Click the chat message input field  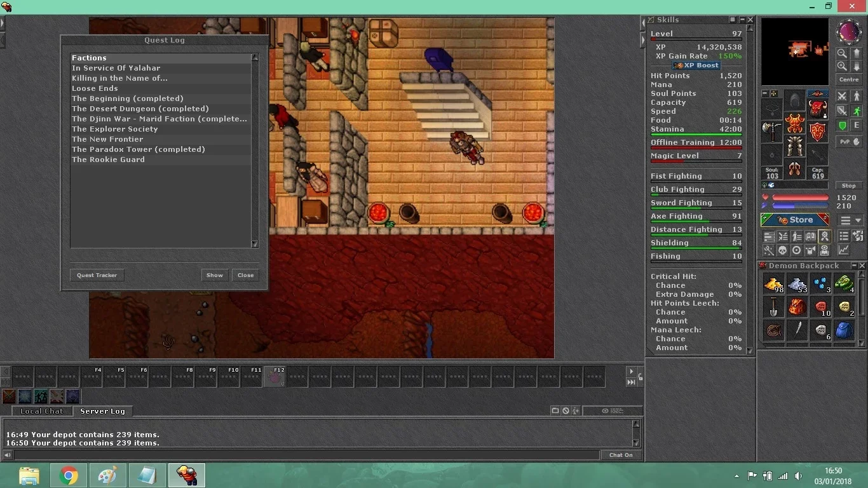tap(306, 455)
